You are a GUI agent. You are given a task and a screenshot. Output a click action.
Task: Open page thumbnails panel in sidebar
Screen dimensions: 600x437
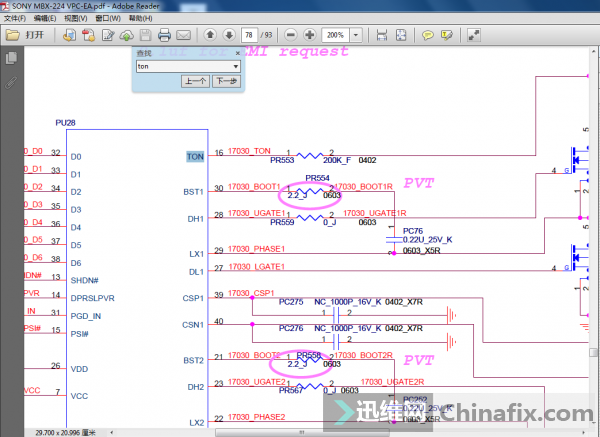click(x=11, y=58)
